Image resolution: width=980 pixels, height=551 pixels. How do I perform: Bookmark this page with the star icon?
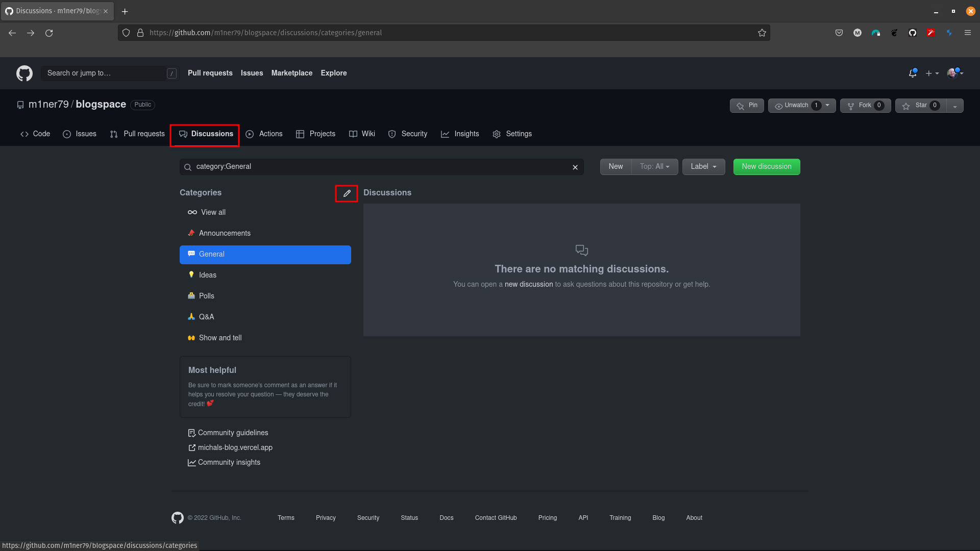[762, 33]
